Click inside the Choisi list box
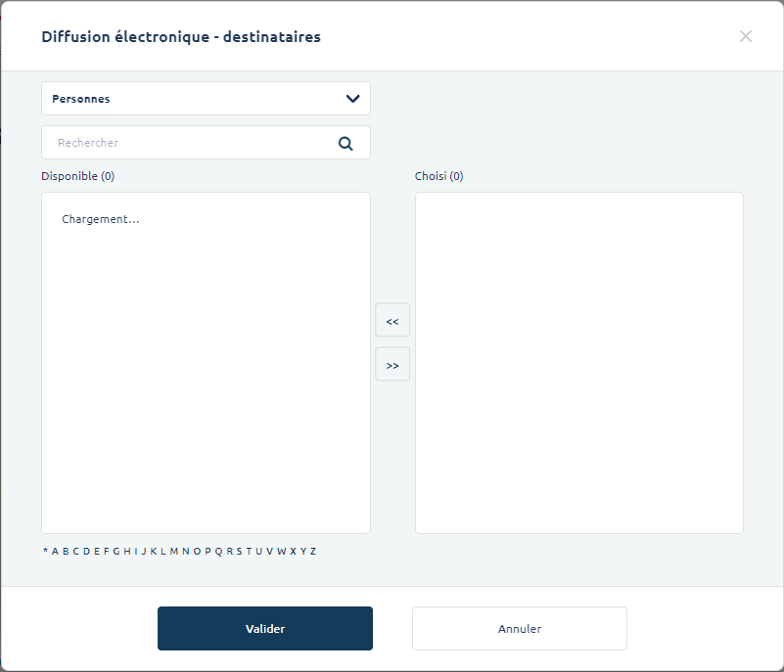 coord(579,362)
